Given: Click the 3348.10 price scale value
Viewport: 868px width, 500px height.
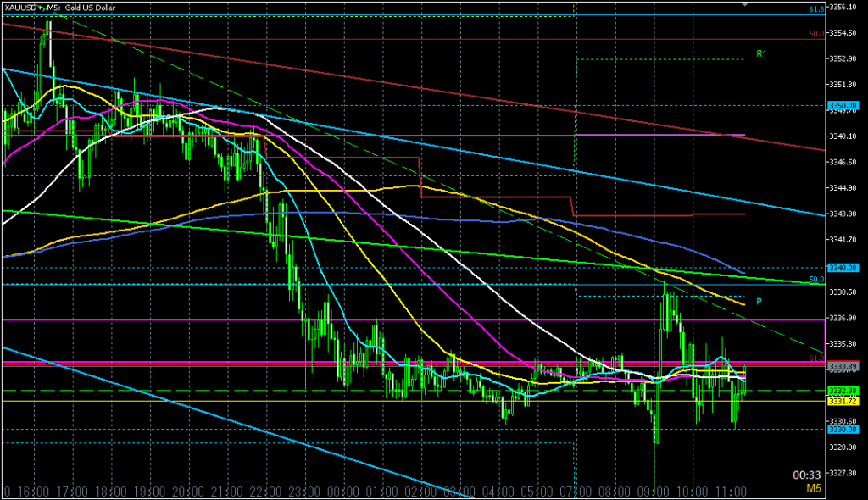Looking at the screenshot, I should click(843, 136).
